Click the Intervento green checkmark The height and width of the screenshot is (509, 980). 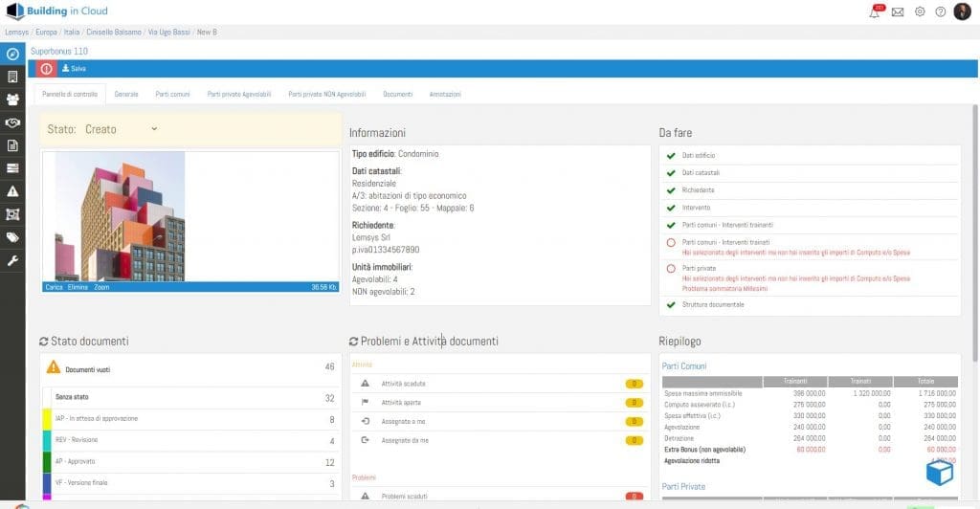671,208
